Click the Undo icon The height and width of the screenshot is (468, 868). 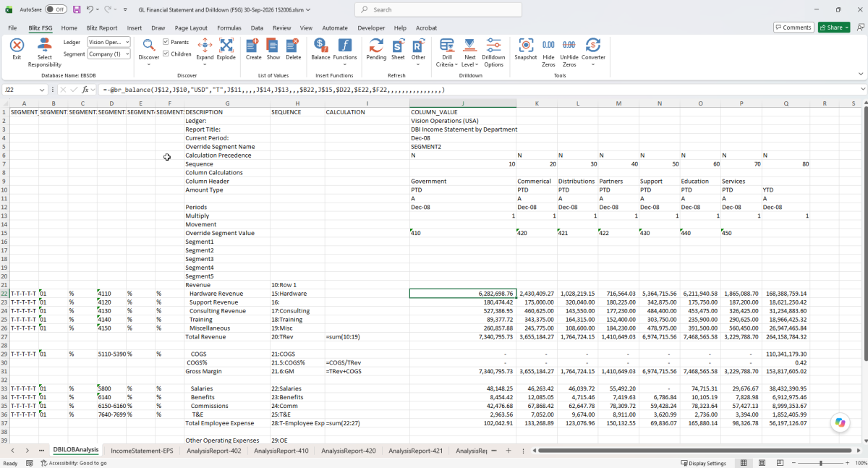click(x=90, y=9)
